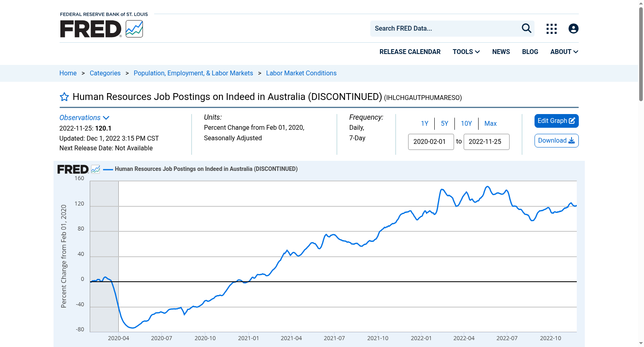Expand the Observations dropdown
Image resolution: width=644 pixels, height=347 pixels.
(x=85, y=118)
